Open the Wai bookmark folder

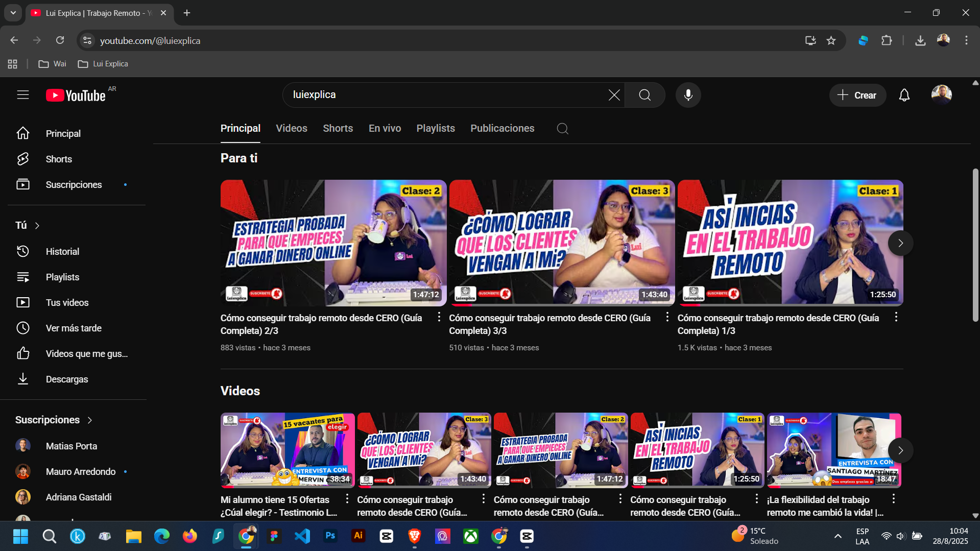[x=53, y=64]
